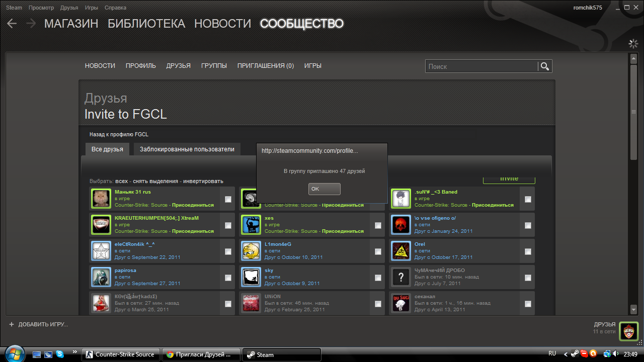This screenshot has width=644, height=362.
Task: Click the Switch between windows quick launch icon
Action: point(48,354)
